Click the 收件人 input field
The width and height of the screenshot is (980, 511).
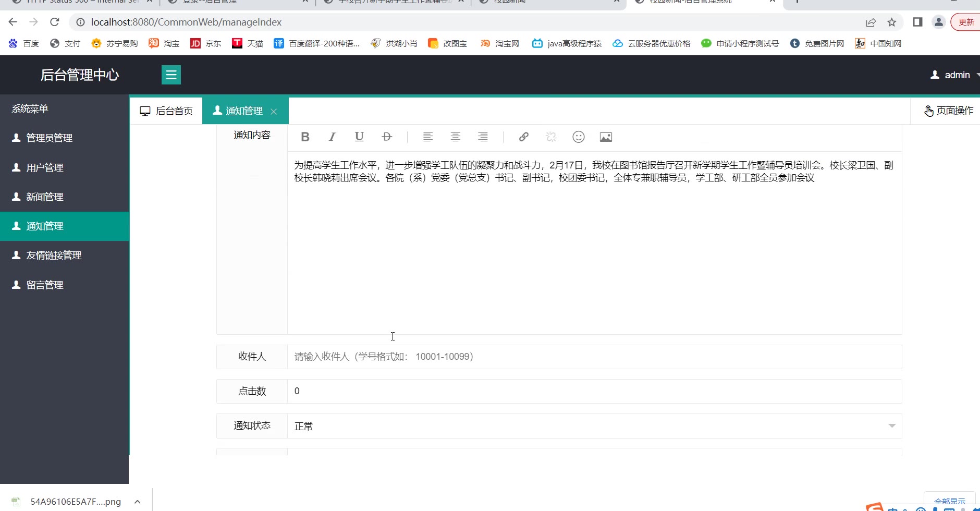[x=595, y=357]
